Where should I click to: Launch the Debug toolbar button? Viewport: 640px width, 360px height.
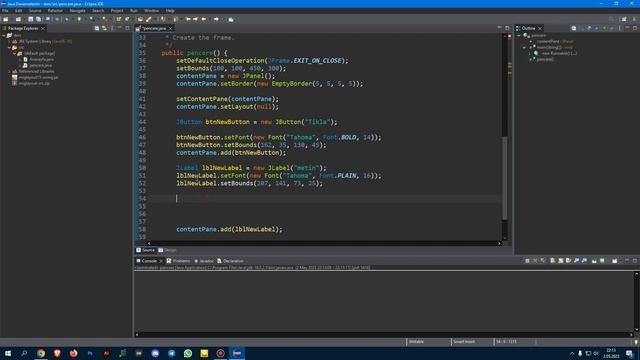coord(67,19)
